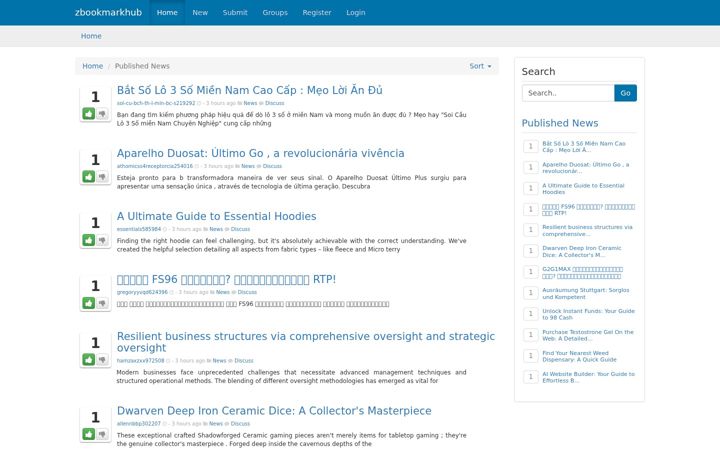720x450 pixels.
Task: Open sidebar link Find Your Nearest Weed Dispensary
Action: tap(579, 356)
